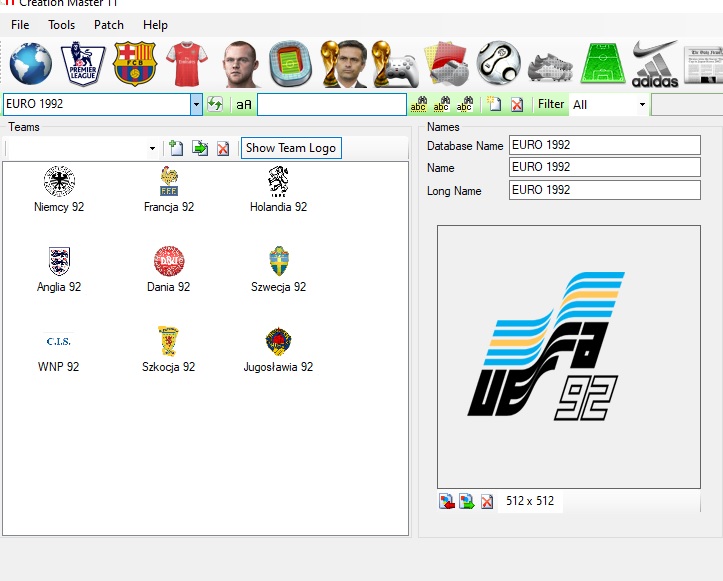723x581 pixels.
Task: Expand the EURO 1992 league dropdown
Action: click(x=196, y=104)
